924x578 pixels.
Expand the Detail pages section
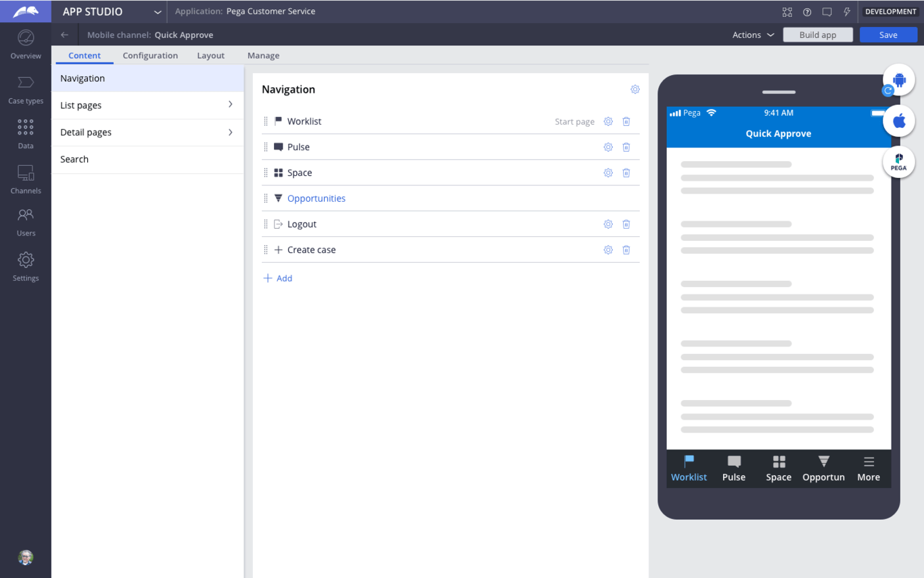click(147, 133)
